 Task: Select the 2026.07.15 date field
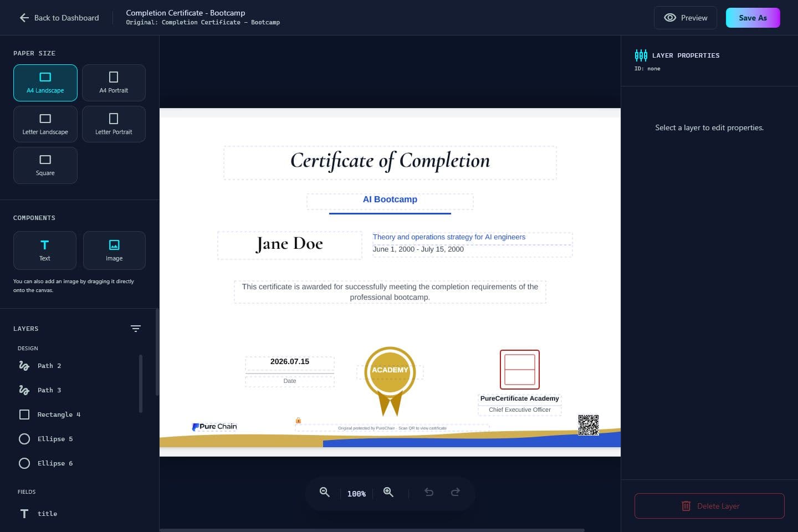(290, 364)
